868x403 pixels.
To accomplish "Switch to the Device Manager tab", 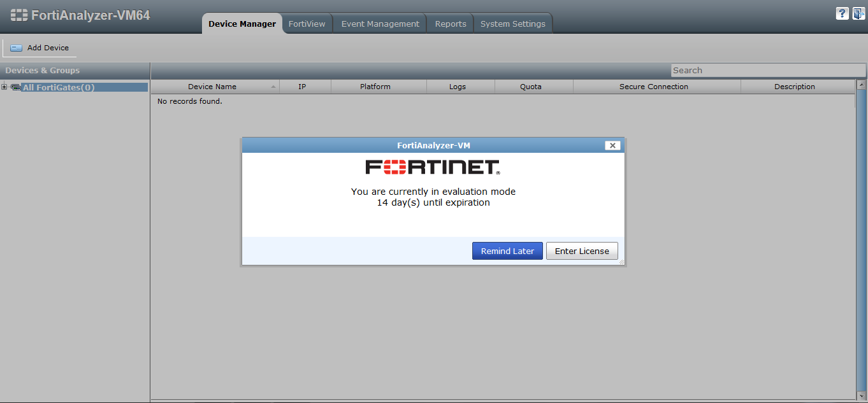I will [242, 24].
